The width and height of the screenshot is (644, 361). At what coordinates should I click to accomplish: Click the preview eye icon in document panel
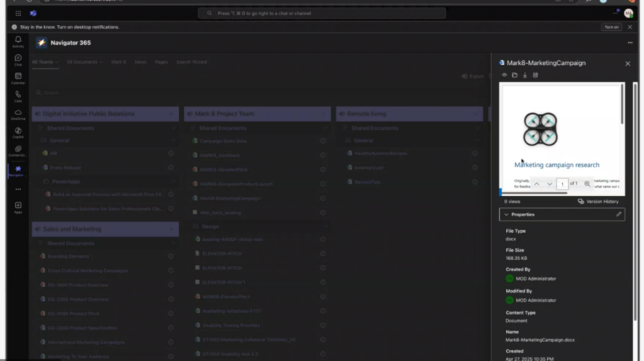pyautogui.click(x=504, y=75)
